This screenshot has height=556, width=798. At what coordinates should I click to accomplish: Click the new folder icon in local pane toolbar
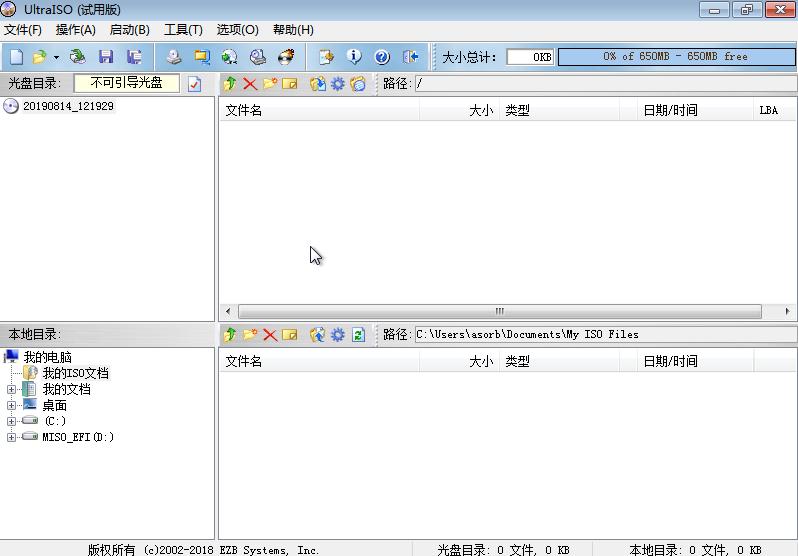pos(250,334)
